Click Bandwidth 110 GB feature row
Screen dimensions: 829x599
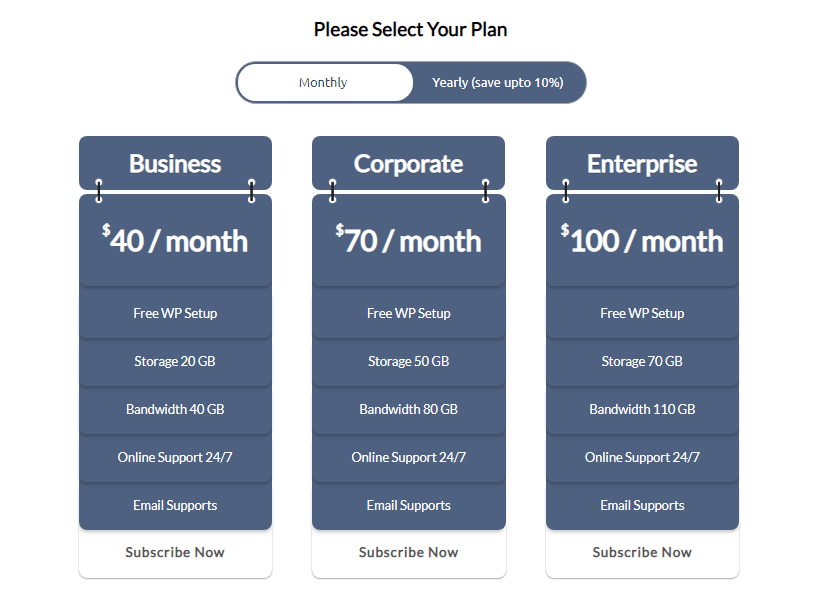pyautogui.click(x=642, y=410)
